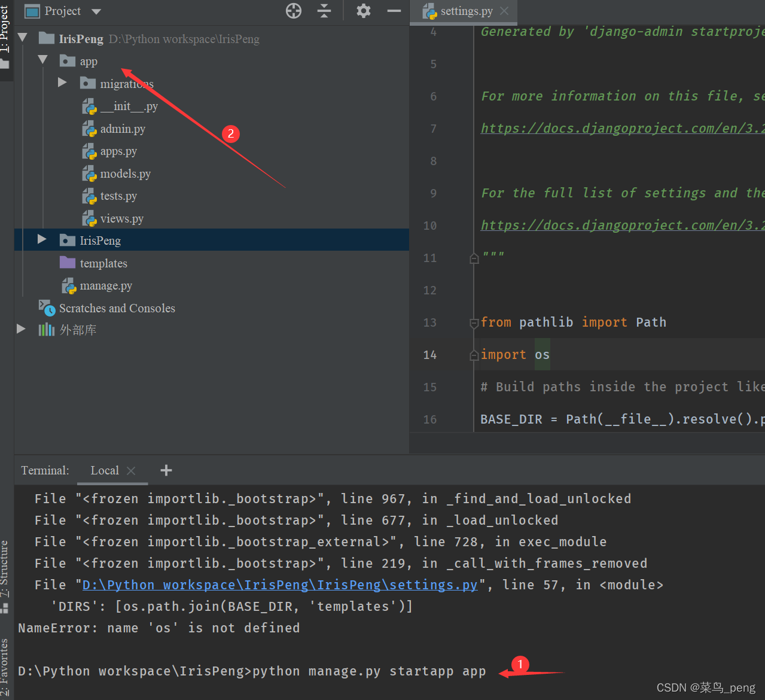Open tests.py file

(118, 196)
